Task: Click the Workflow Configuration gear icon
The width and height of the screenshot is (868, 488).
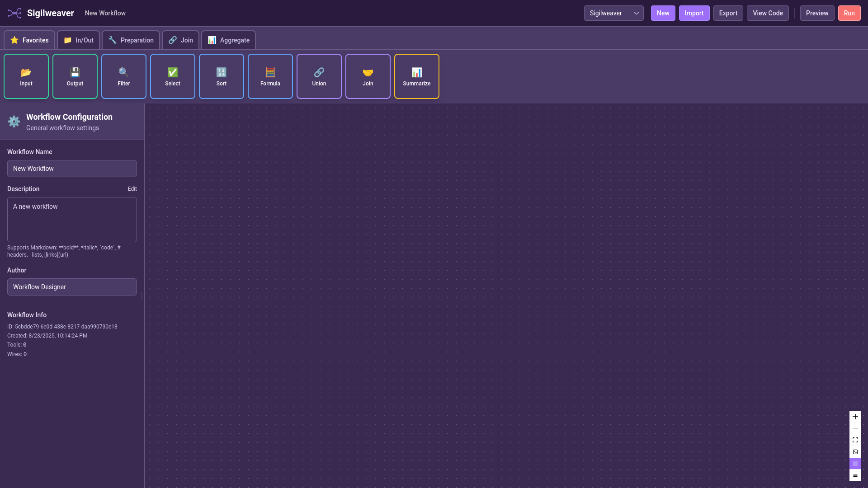Action: pyautogui.click(x=14, y=122)
